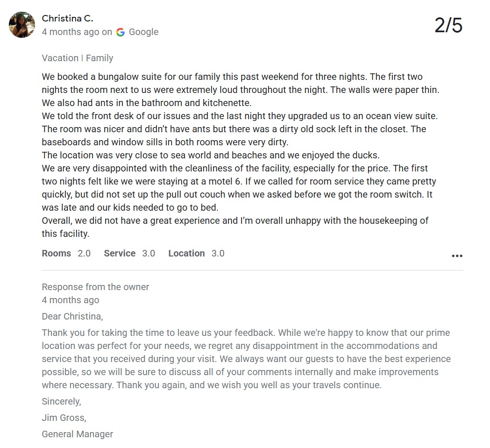Click the Service 3.0 rating

pos(129,253)
